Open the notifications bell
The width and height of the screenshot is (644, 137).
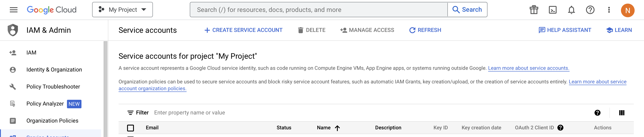coord(571,10)
